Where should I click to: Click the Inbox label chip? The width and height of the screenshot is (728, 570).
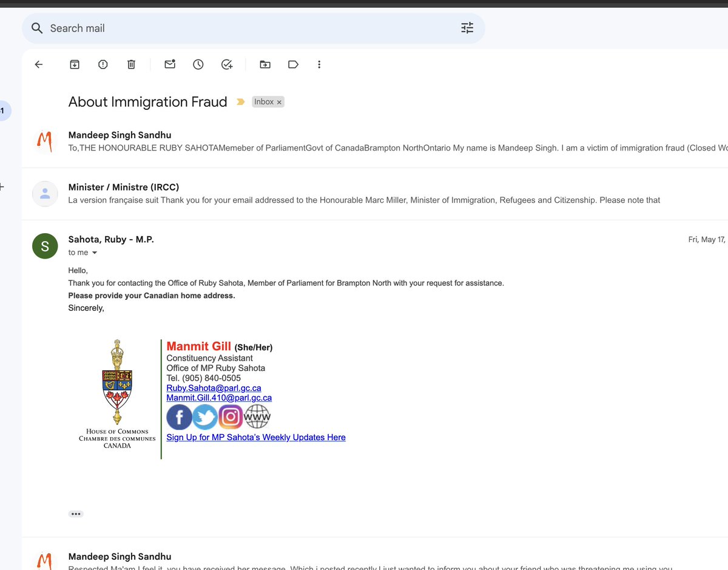[x=264, y=102]
